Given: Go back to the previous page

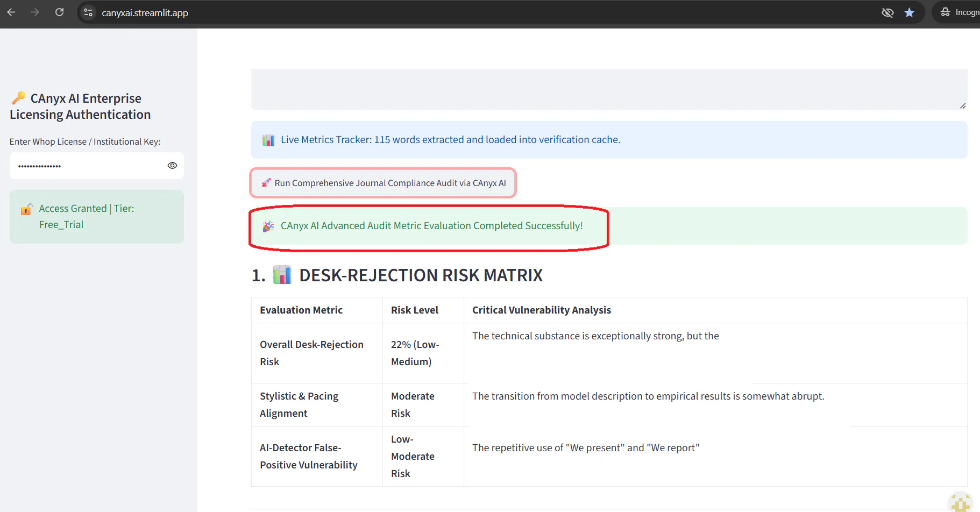Looking at the screenshot, I should 11,12.
